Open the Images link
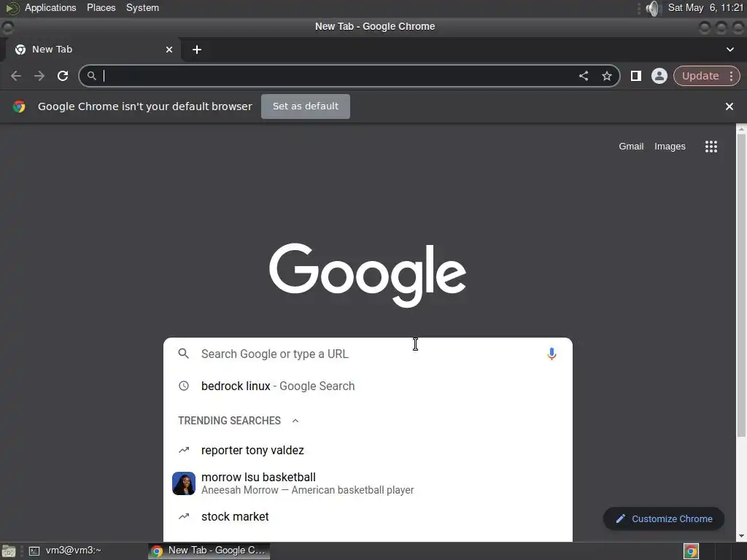Viewport: 747px width, 560px height. click(670, 146)
